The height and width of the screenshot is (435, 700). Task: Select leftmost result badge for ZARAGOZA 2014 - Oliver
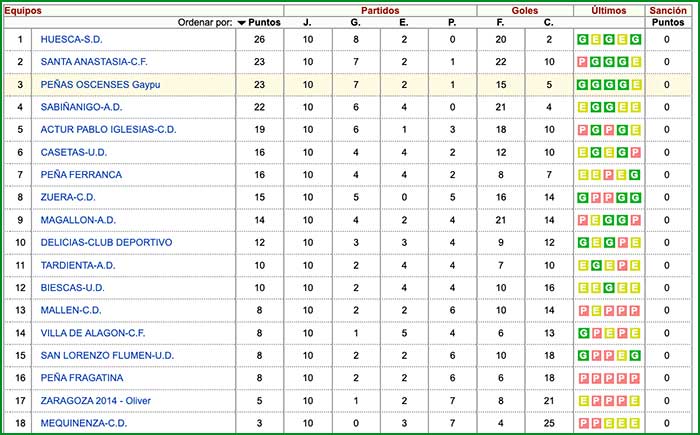583,401
